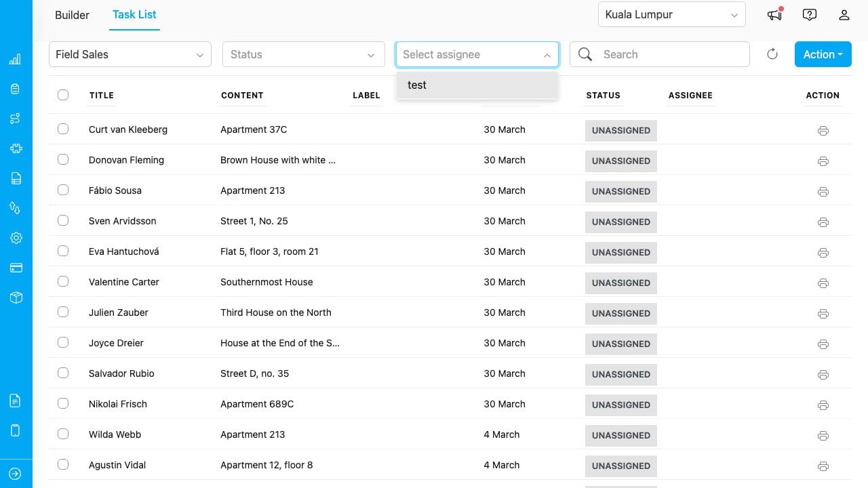Switch to the Task List tab
This screenshot has width=868, height=488.
[134, 14]
